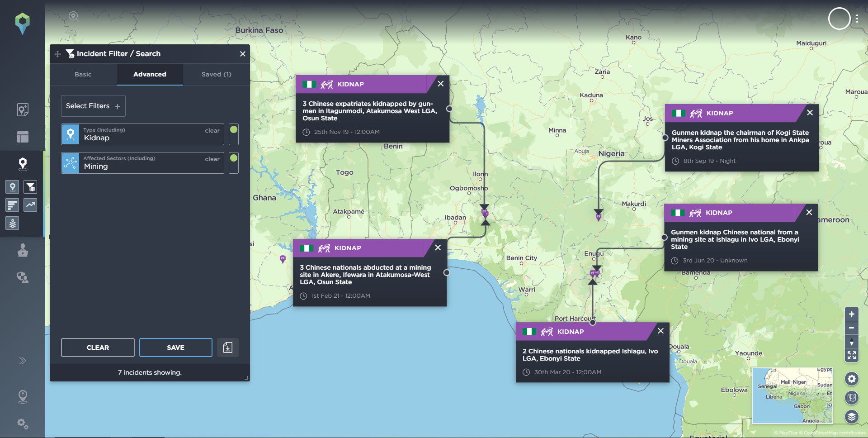Clear the Type Kidnap filter

(212, 131)
